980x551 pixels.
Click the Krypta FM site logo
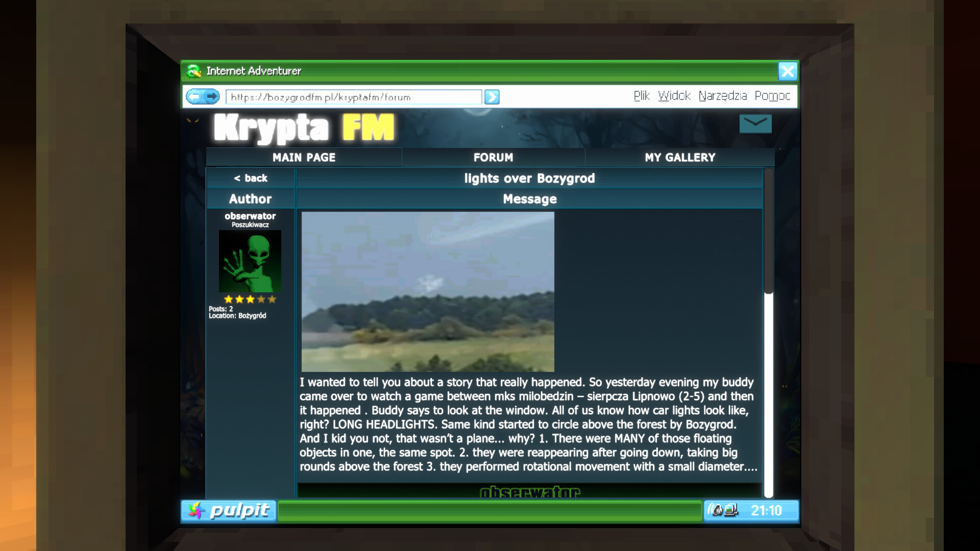(302, 128)
